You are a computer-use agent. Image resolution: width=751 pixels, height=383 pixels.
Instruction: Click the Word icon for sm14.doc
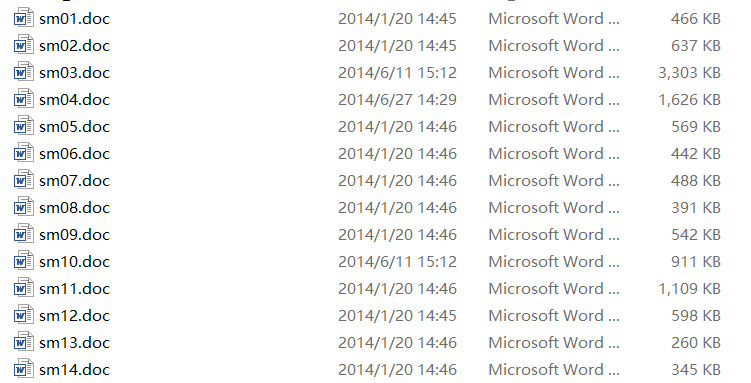[23, 369]
